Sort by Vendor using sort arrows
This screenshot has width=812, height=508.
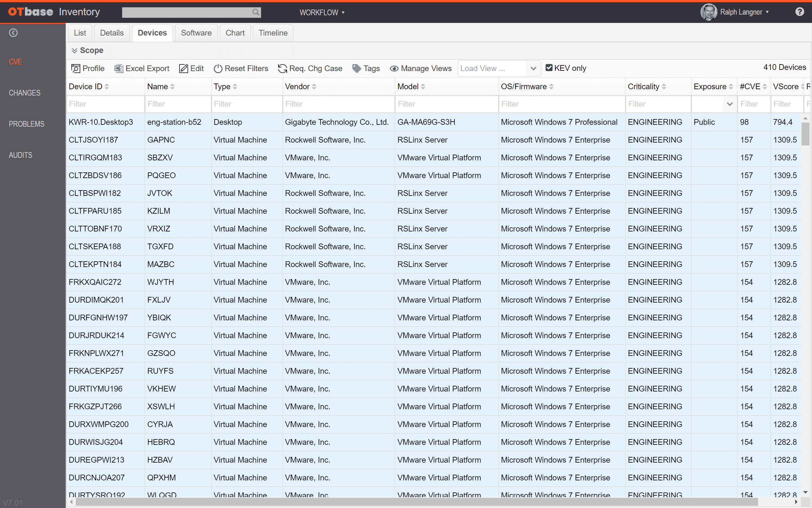click(x=314, y=87)
